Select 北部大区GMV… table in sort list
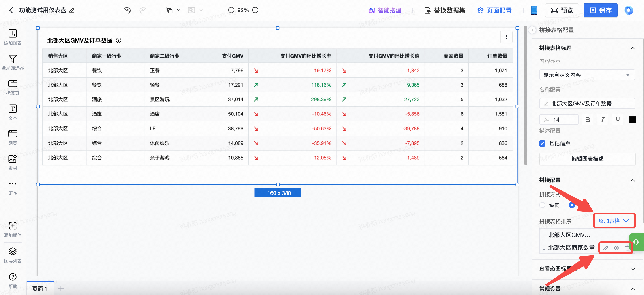644x295 pixels. pos(569,235)
